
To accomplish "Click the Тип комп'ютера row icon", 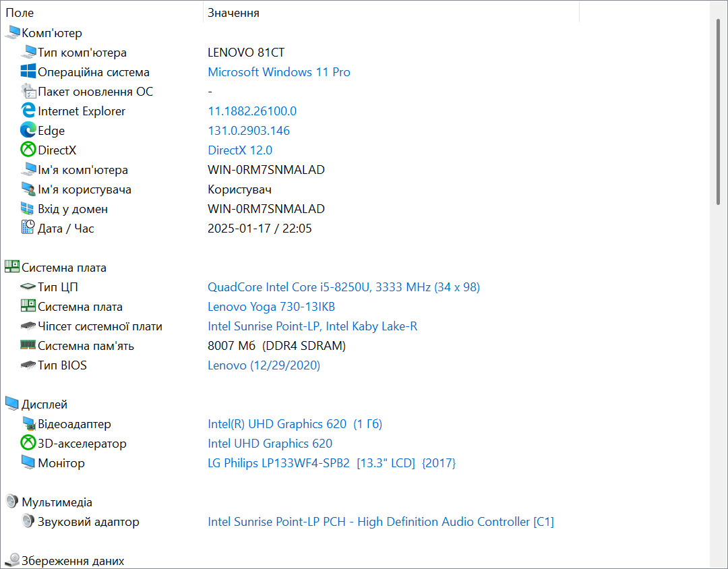I will (28, 52).
